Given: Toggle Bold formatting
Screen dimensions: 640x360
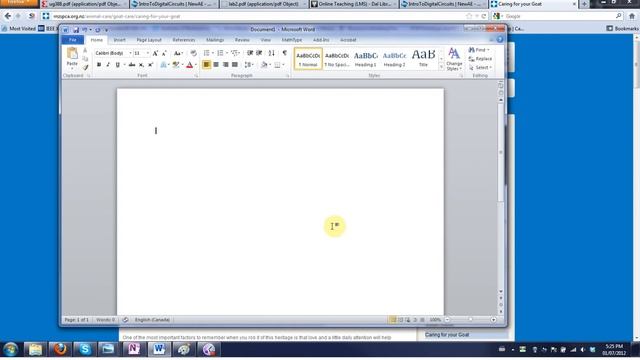Looking at the screenshot, I should (99, 65).
